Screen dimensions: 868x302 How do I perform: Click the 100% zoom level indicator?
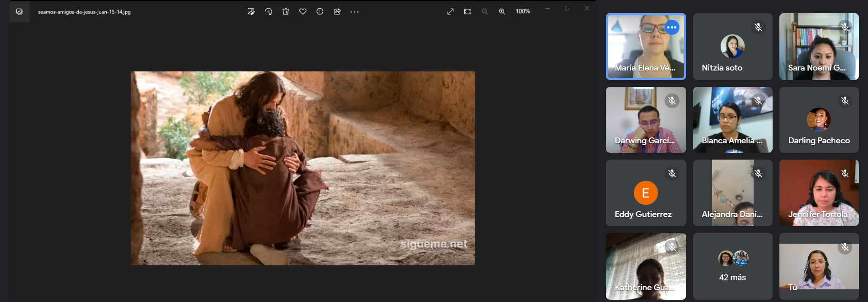(523, 11)
